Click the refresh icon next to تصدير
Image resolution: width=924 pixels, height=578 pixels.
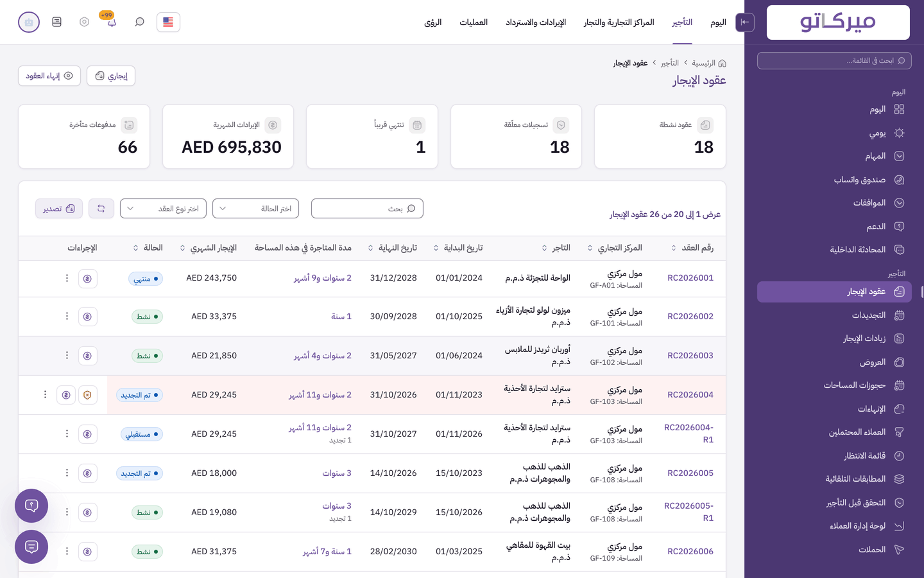click(101, 209)
